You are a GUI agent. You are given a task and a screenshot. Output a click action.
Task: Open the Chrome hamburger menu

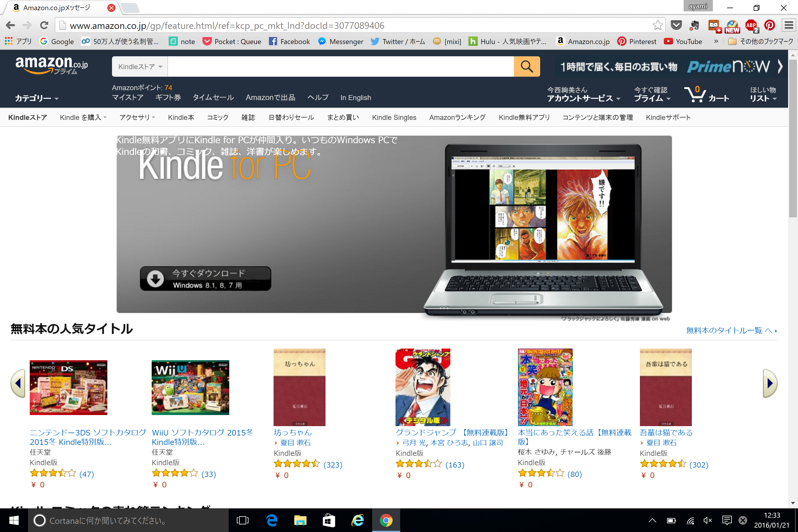click(789, 25)
